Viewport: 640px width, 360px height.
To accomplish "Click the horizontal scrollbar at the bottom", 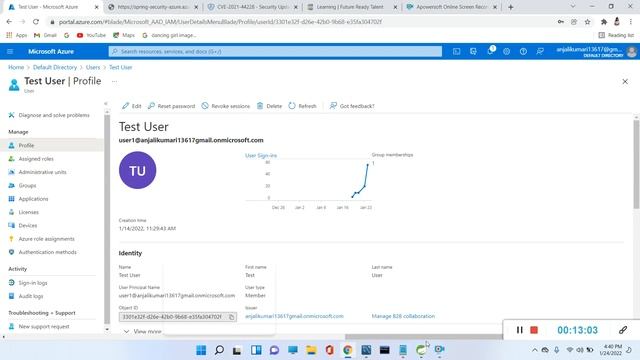I will tap(424, 337).
